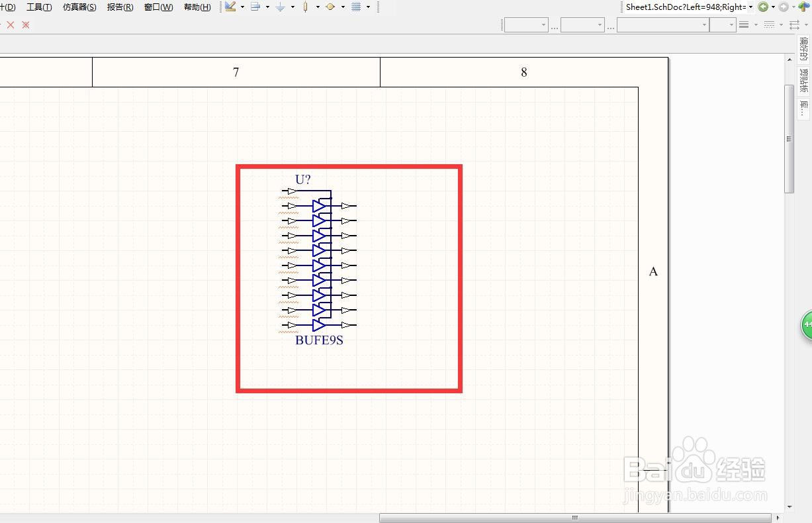This screenshot has width=812, height=523.
Task: Click the column 7 sheet border label
Action: 236,72
